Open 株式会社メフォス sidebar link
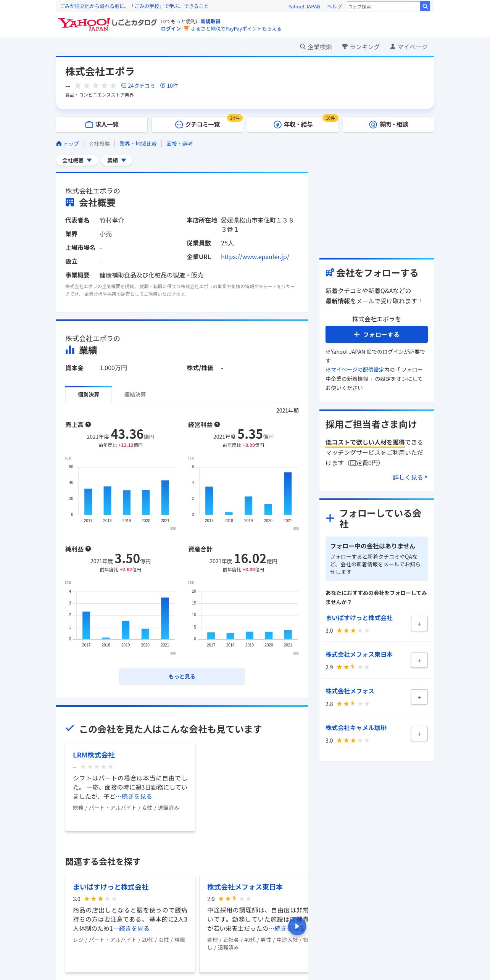Image resolution: width=490 pixels, height=980 pixels. pyautogui.click(x=350, y=691)
